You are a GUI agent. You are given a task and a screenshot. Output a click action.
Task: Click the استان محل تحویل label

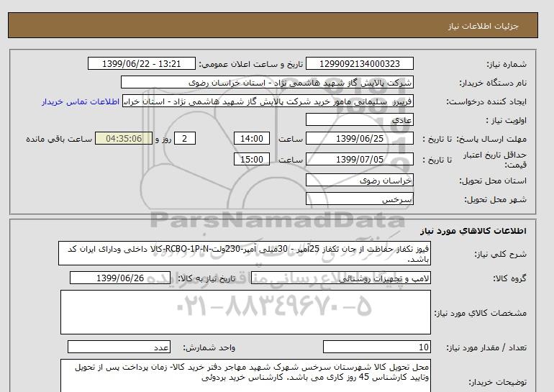tap(493, 181)
